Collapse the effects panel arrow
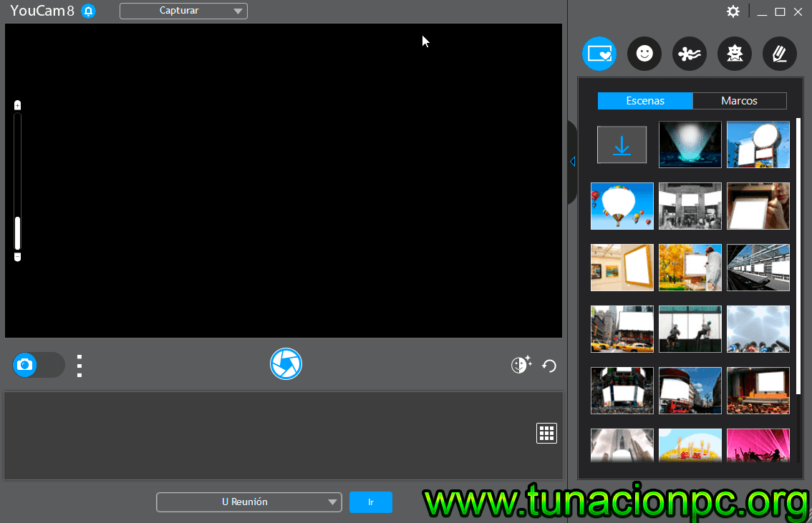 [x=573, y=162]
